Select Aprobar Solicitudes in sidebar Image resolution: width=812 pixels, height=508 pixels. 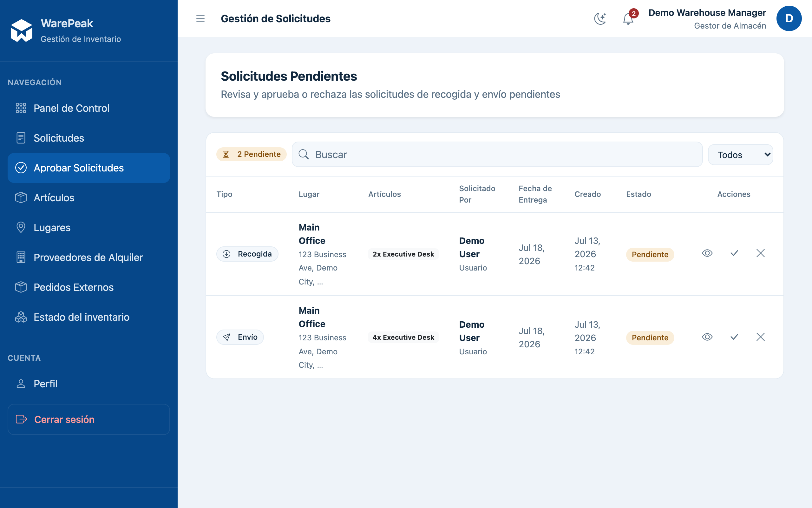click(88, 168)
